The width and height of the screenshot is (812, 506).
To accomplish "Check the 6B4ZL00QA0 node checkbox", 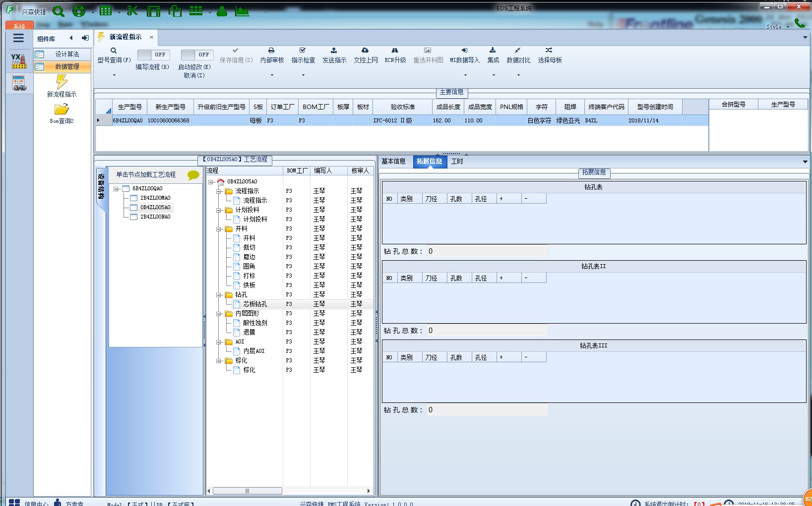I will (x=125, y=189).
